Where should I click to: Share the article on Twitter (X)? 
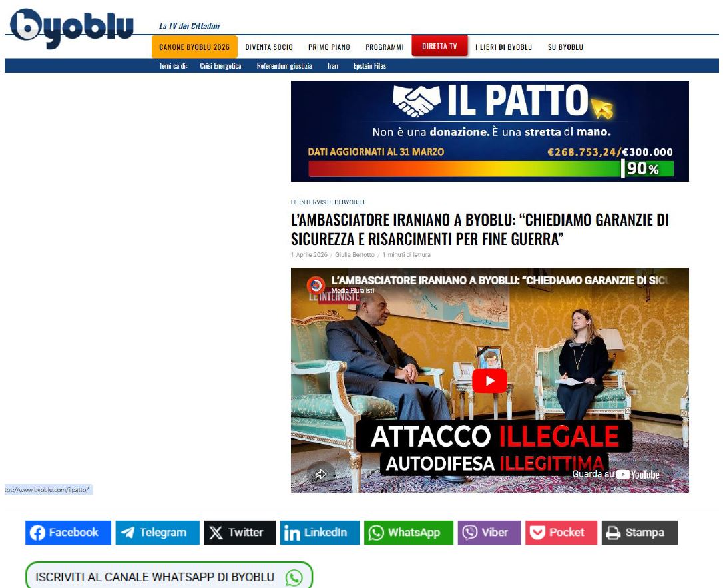click(x=239, y=533)
